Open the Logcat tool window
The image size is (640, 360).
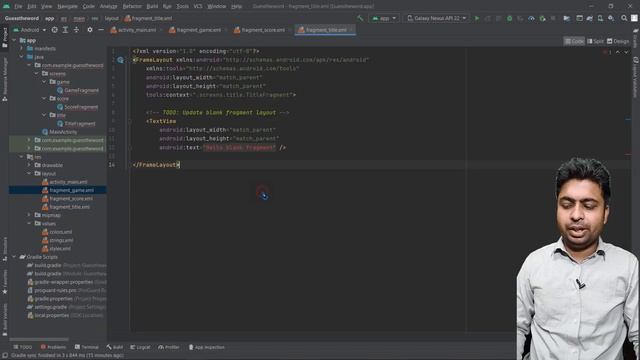140,347
